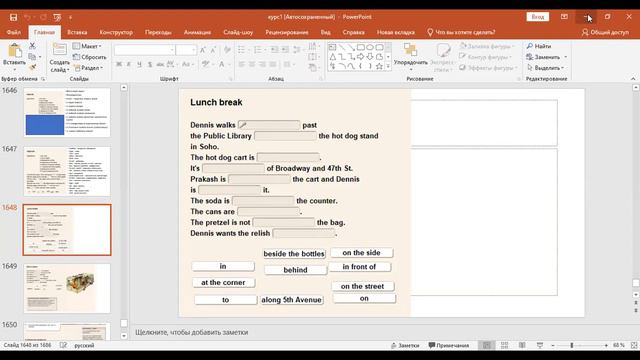Toggle justify text alignment
The height and width of the screenshot is (360, 640).
[272, 64]
